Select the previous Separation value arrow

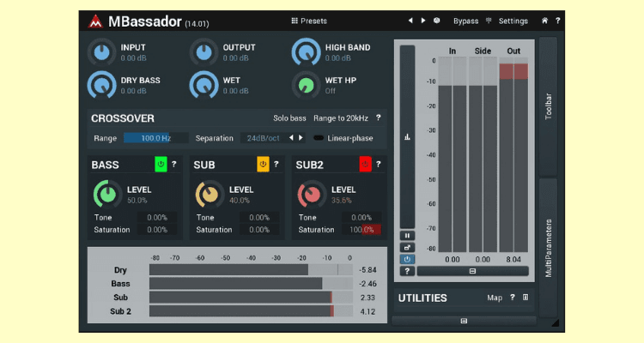coord(291,138)
